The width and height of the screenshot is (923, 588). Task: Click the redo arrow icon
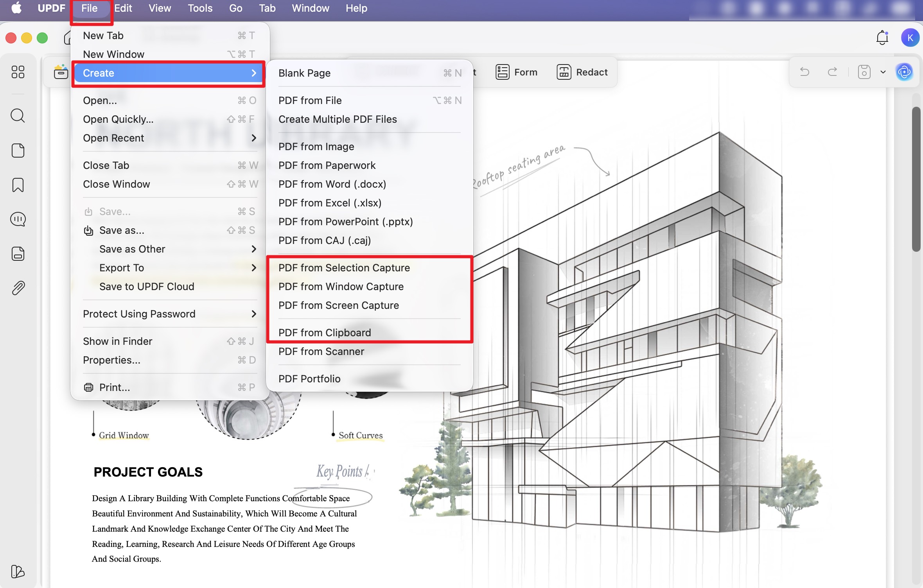[833, 72]
